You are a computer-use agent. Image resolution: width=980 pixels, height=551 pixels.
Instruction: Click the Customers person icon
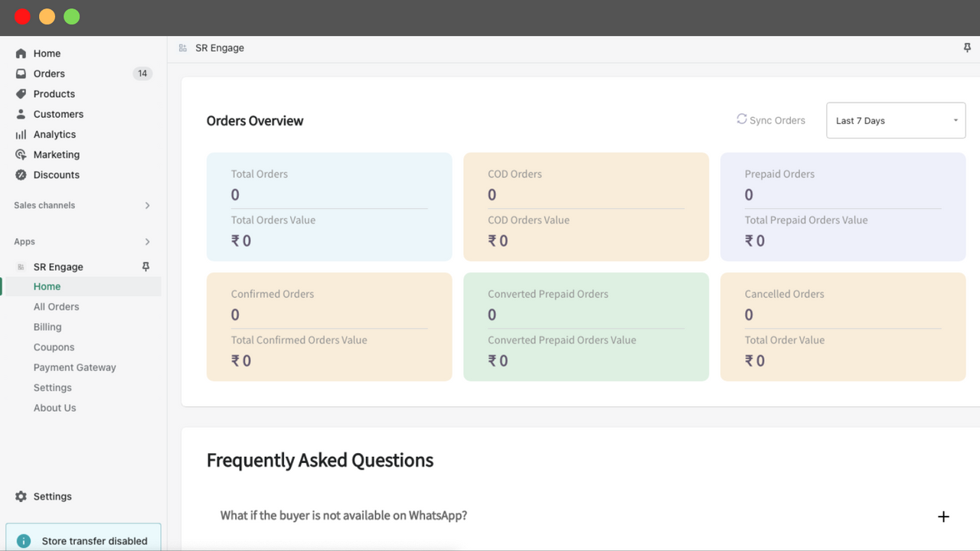(x=21, y=114)
